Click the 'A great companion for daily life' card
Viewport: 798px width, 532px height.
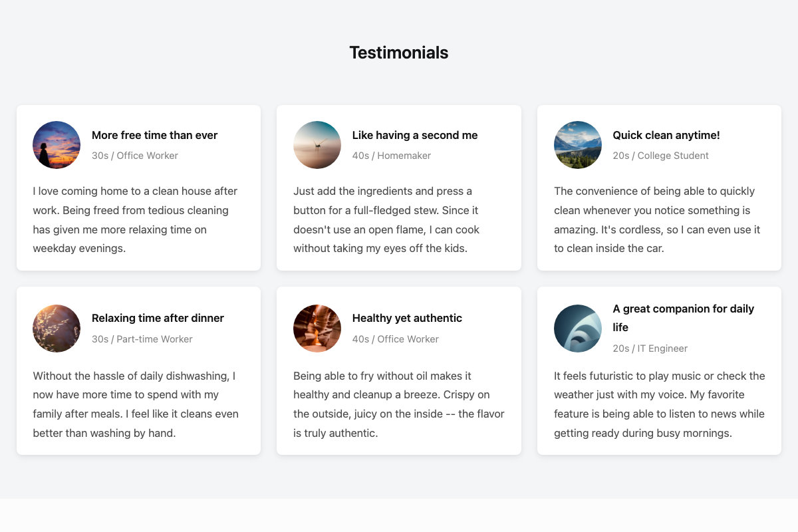[x=659, y=370]
